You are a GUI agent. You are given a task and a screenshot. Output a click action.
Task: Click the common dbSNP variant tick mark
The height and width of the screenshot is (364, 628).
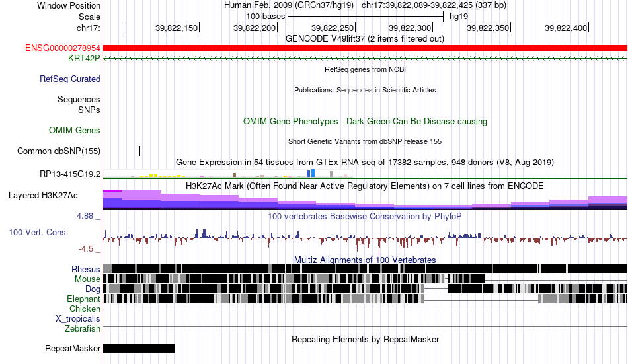coord(139,151)
